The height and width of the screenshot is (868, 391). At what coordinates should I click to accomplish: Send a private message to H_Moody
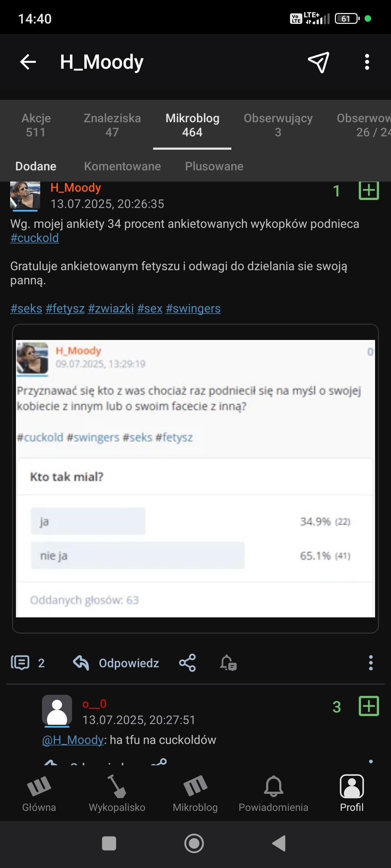coord(319,62)
